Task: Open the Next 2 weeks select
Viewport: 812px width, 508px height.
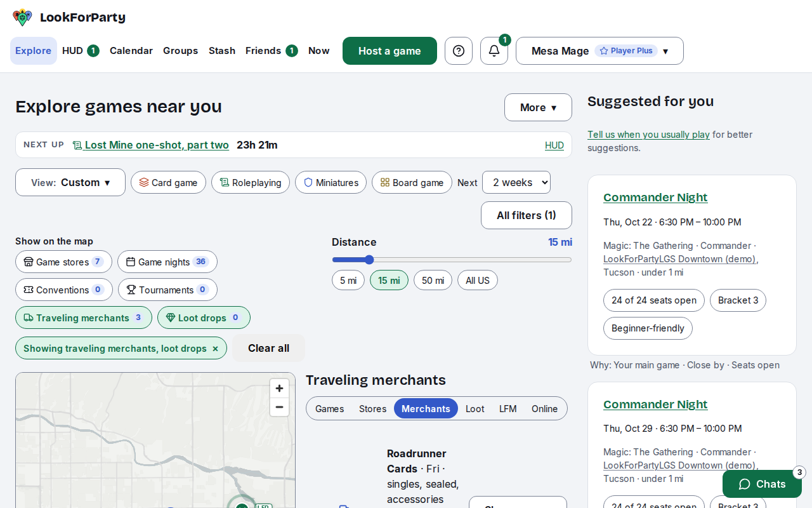Action: point(516,182)
